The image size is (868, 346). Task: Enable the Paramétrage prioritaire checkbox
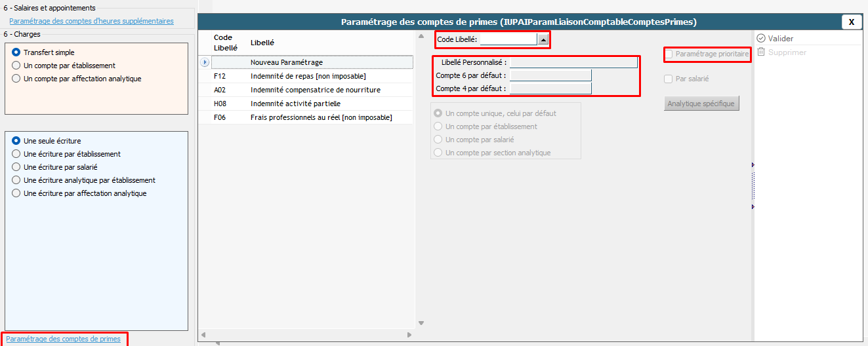click(669, 54)
